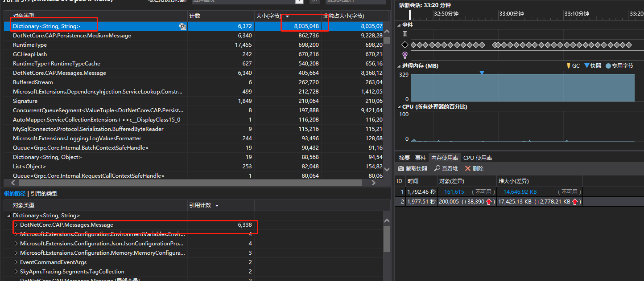Click the break events track icon

click(x=405, y=34)
